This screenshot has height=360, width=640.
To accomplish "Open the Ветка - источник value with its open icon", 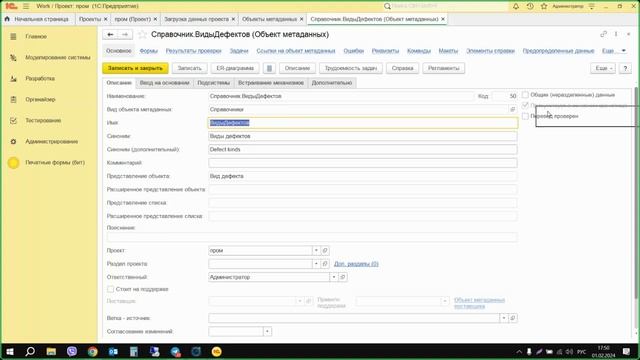I will click(x=513, y=318).
